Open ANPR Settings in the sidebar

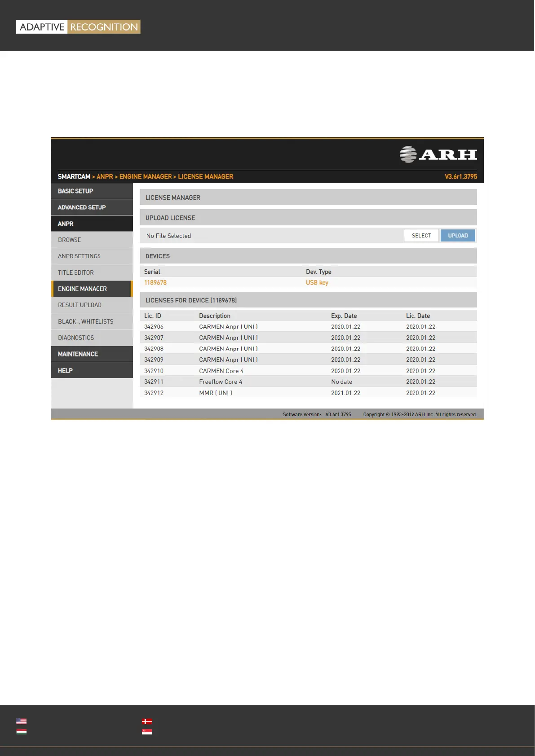[92, 256]
